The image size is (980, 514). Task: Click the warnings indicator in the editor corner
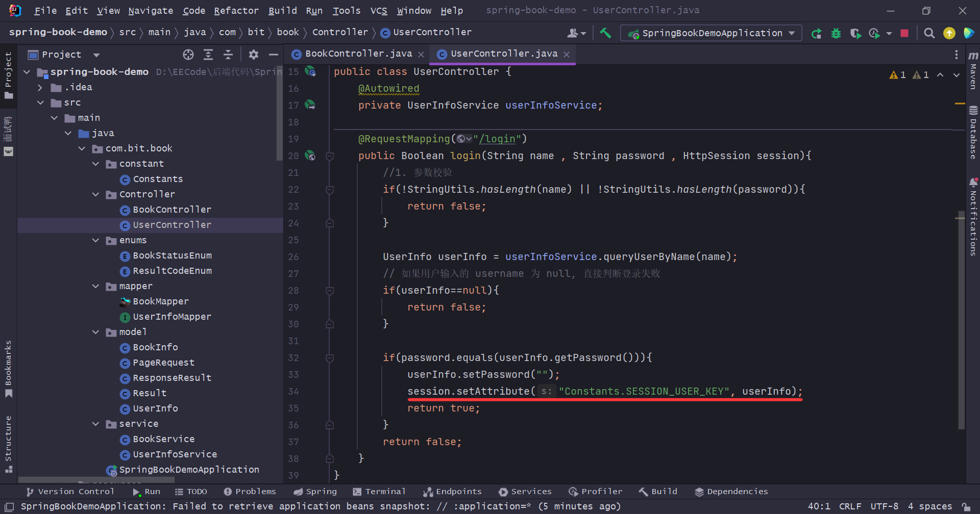(909, 75)
